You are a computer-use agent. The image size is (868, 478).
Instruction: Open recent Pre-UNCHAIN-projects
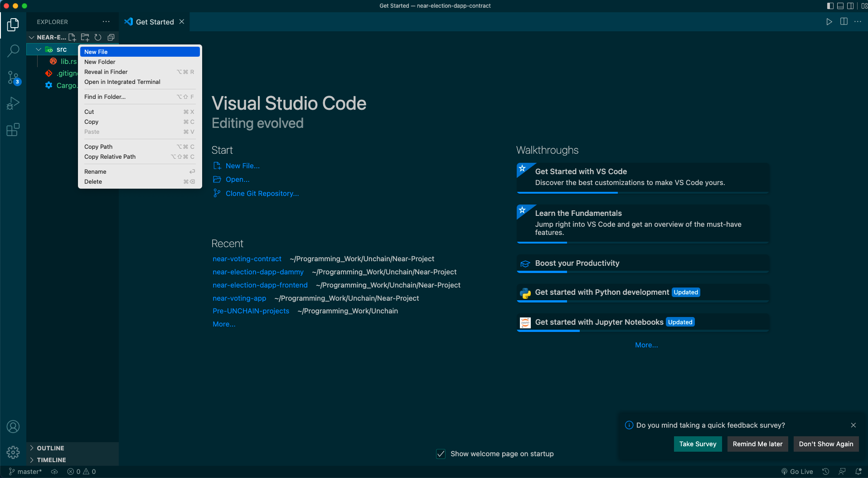[x=251, y=311]
